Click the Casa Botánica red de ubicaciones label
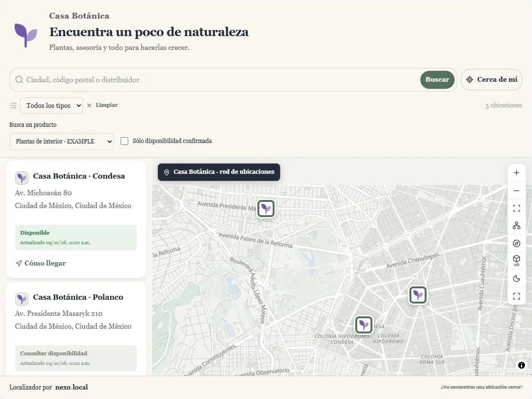The image size is (532, 399). [x=219, y=172]
